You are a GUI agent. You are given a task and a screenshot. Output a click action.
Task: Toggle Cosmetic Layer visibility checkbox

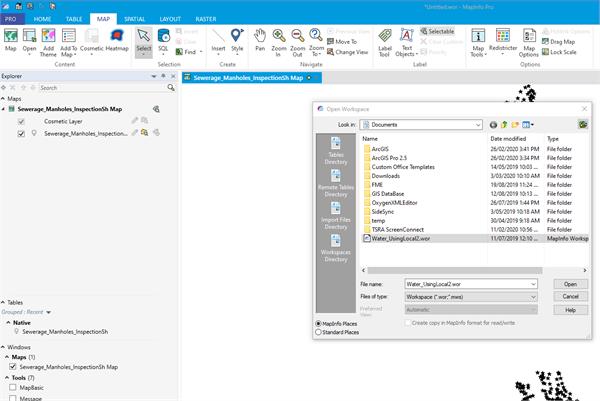[21, 122]
